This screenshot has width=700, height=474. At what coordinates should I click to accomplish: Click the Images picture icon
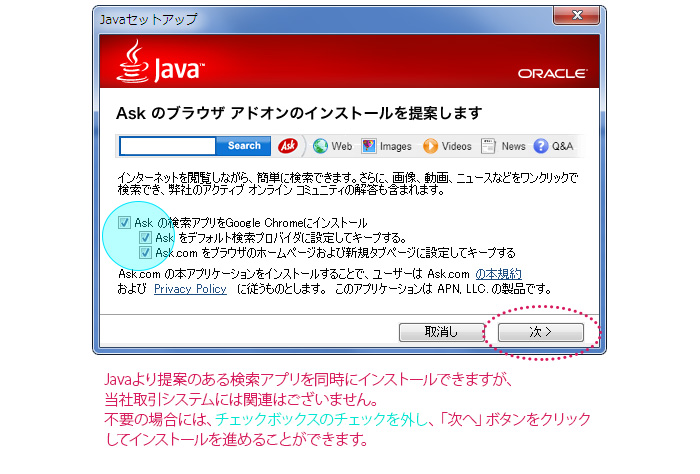coord(369,146)
